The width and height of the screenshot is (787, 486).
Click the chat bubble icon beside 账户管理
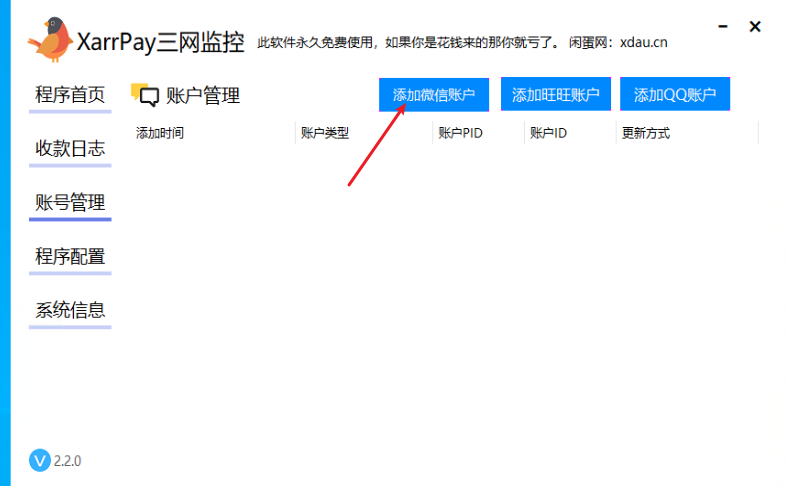click(x=145, y=96)
